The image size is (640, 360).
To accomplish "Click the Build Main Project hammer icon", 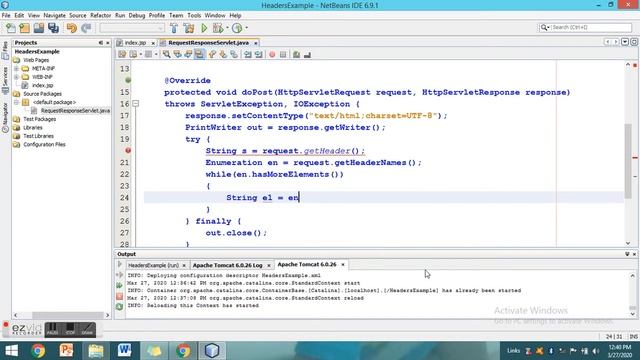I will pos(174,28).
